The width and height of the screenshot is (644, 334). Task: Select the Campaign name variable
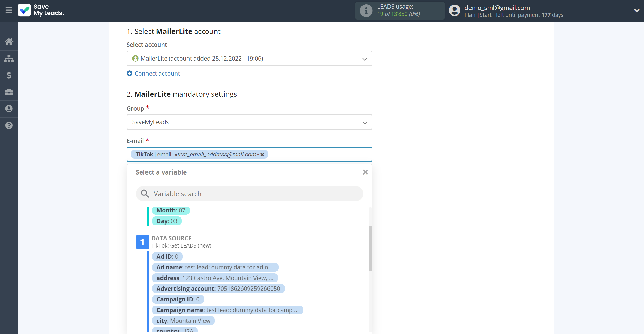point(227,310)
